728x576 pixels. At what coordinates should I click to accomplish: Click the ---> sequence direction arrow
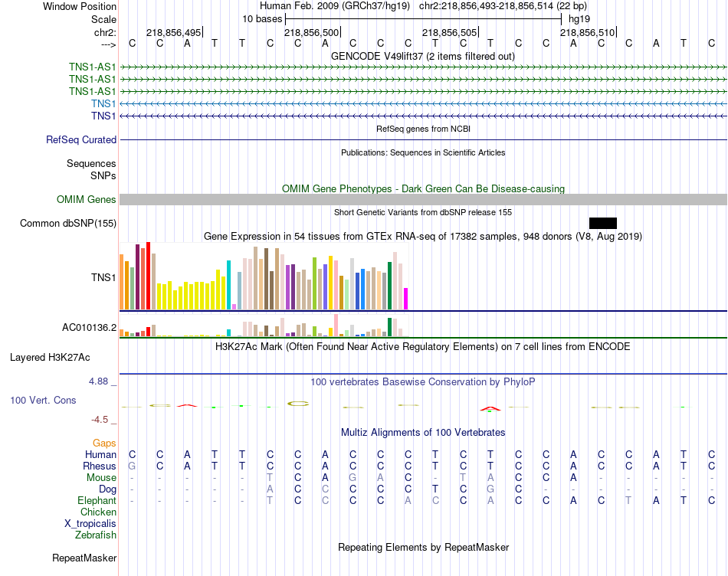click(108, 44)
